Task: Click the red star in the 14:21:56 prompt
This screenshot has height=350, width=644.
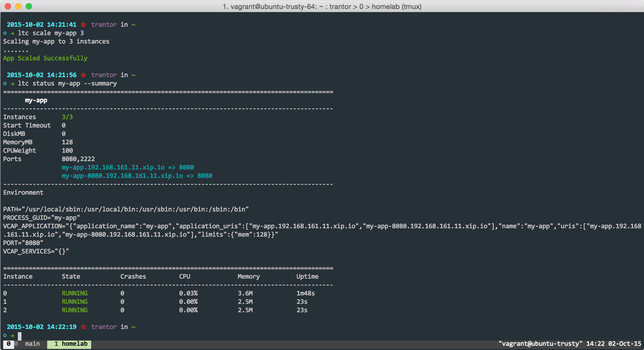Action: click(83, 75)
